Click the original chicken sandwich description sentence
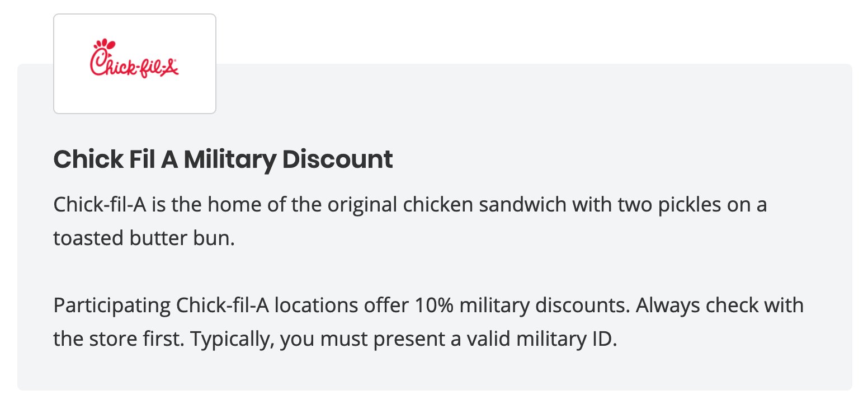The width and height of the screenshot is (868, 404). click(410, 222)
